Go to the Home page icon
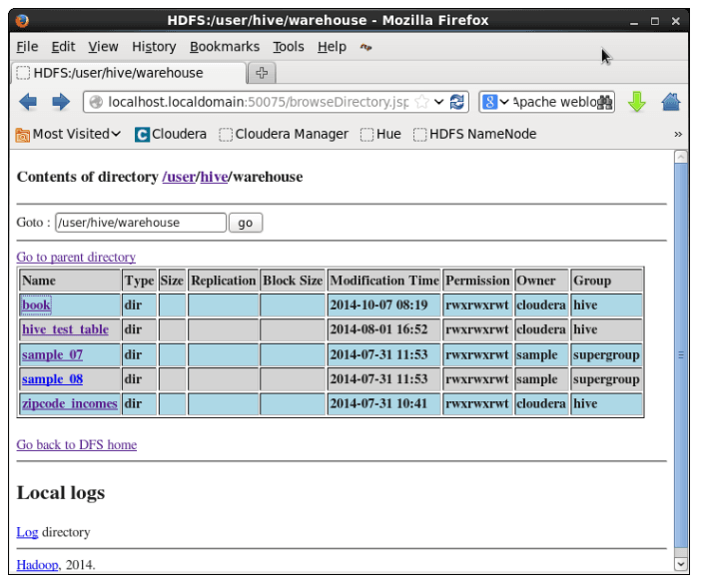This screenshot has width=703, height=588. coord(671,102)
